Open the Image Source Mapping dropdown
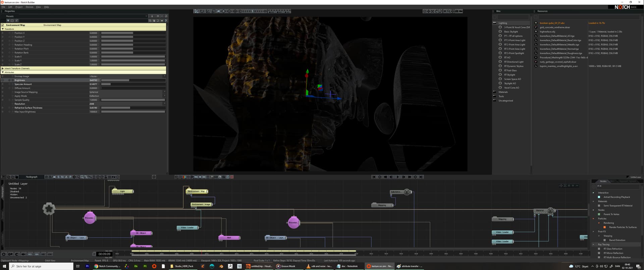 127,92
